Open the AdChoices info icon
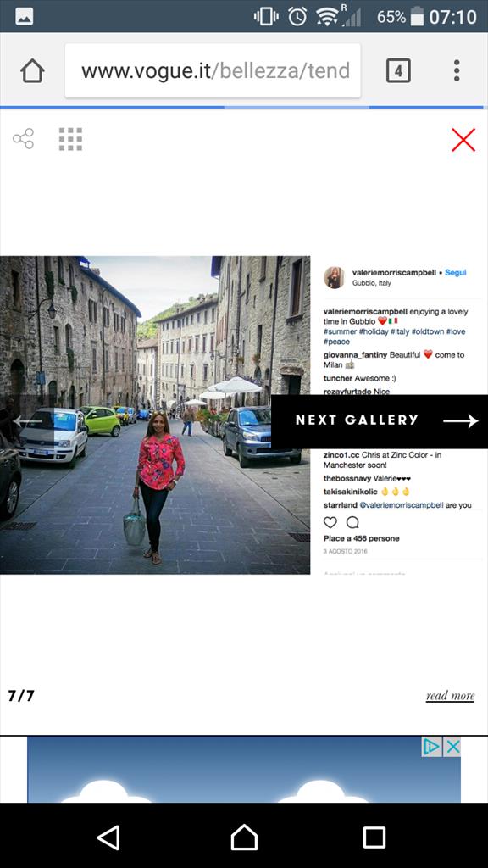 [x=431, y=748]
